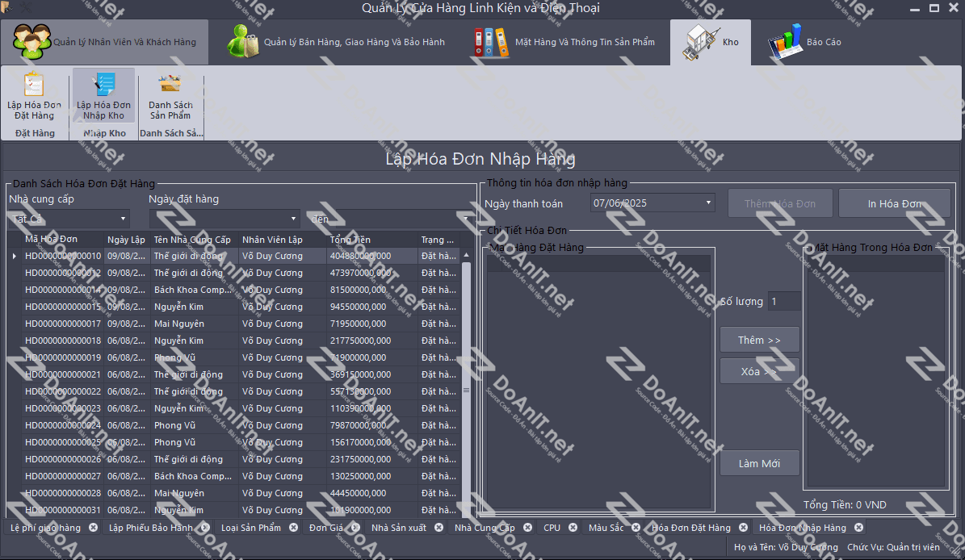Click the Số lượng quantity field

783,302
